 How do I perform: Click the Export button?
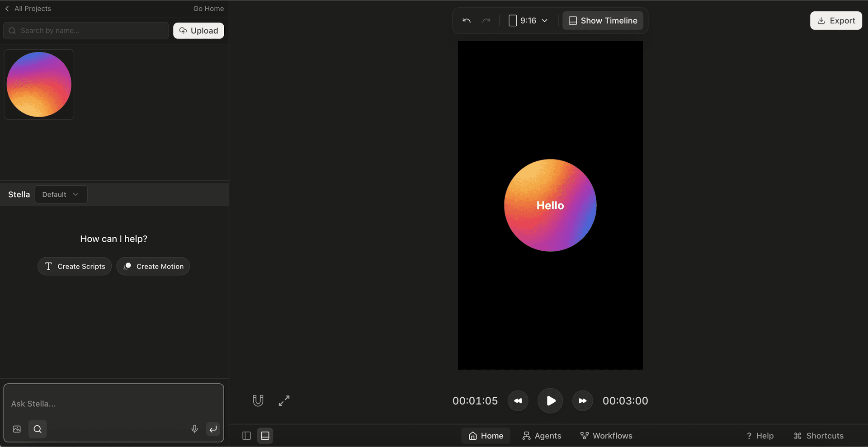(x=836, y=20)
